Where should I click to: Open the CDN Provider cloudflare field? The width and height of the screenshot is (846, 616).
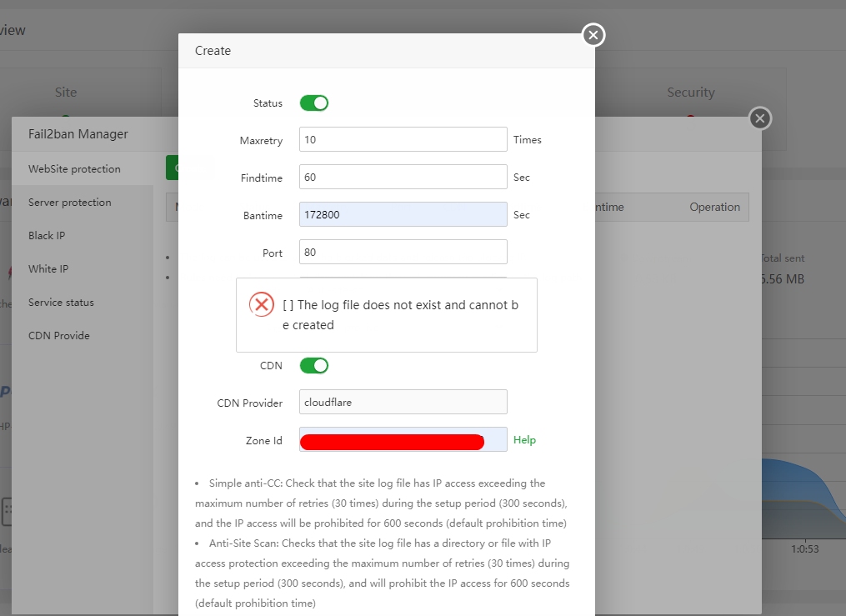[403, 402]
